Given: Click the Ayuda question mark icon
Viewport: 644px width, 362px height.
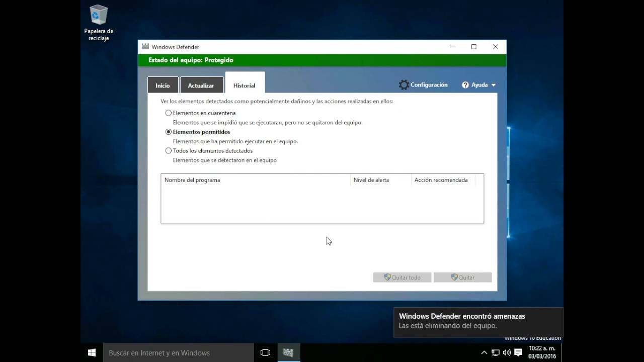Looking at the screenshot, I should click(x=465, y=85).
